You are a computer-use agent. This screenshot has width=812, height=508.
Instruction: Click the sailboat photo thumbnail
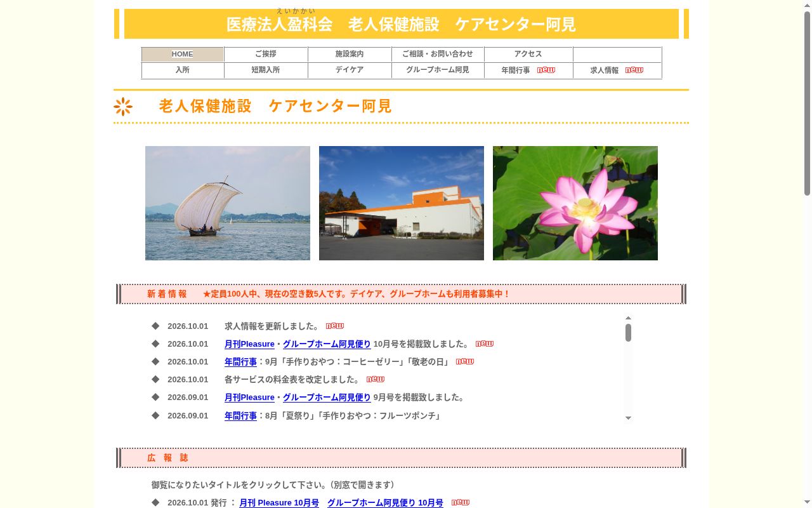tap(228, 203)
